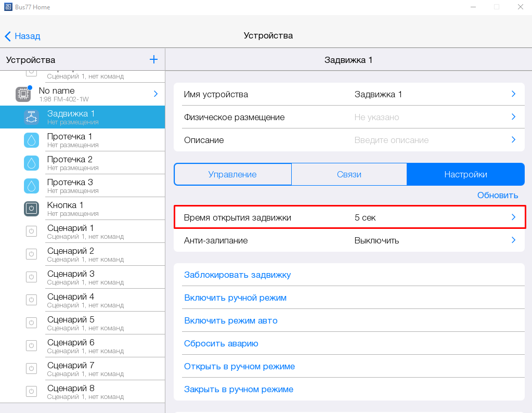Click the No name chip module icon
The height and width of the screenshot is (413, 532).
(23, 94)
